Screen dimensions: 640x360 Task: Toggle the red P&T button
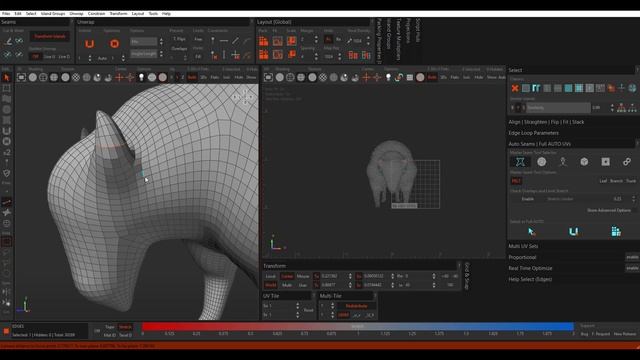tap(516, 181)
